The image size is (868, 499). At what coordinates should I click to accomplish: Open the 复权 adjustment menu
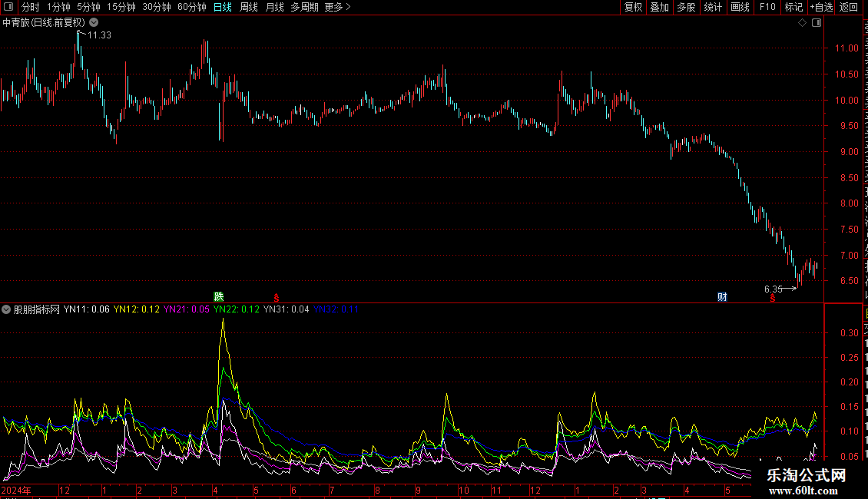click(x=633, y=7)
